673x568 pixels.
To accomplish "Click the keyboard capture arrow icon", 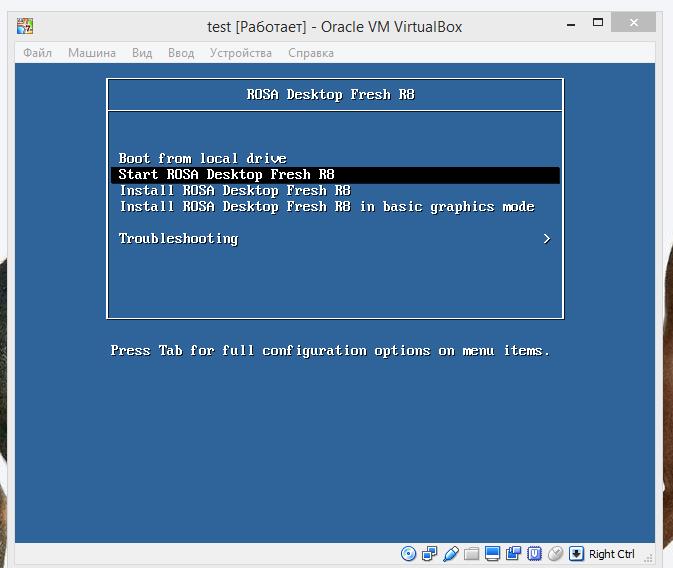I will pyautogui.click(x=576, y=554).
